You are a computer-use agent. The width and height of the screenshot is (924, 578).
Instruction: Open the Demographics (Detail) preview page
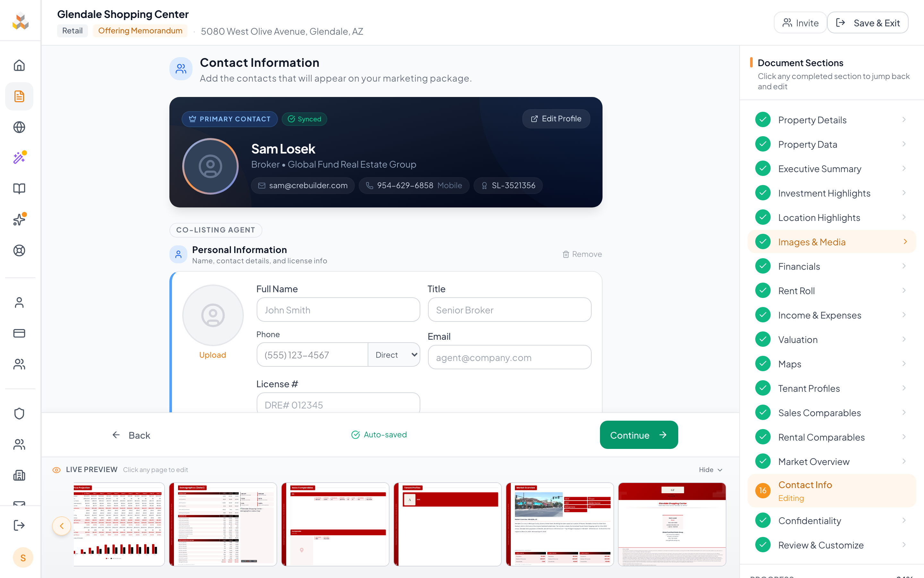223,524
